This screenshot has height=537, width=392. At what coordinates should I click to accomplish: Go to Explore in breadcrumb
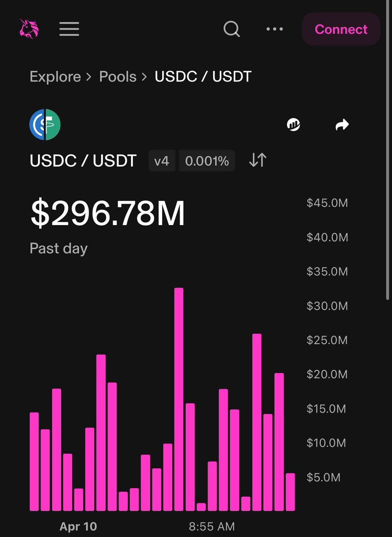(55, 77)
